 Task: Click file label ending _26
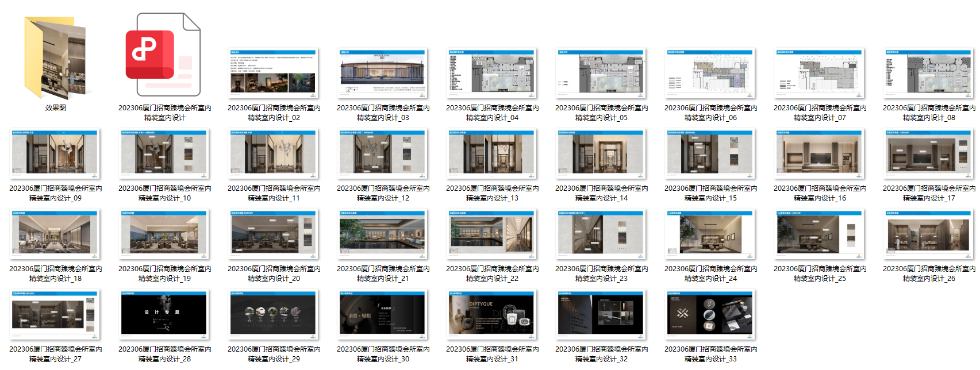click(x=929, y=273)
